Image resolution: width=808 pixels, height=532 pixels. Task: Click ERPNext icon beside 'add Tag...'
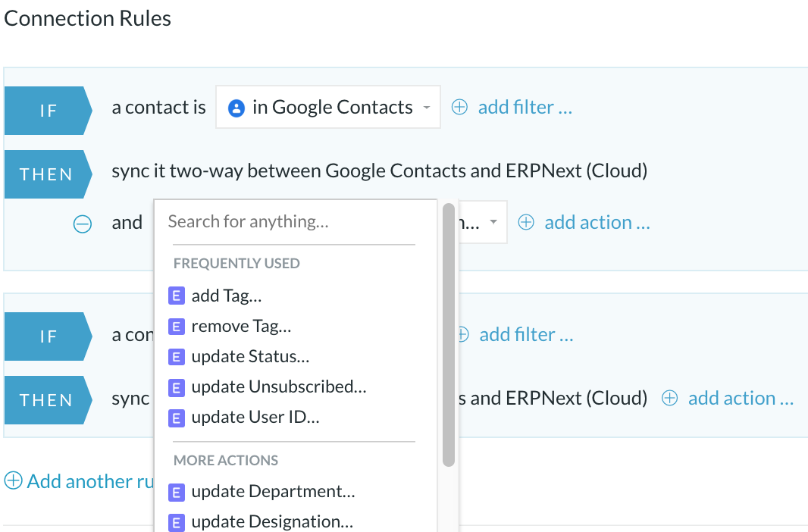(x=177, y=296)
